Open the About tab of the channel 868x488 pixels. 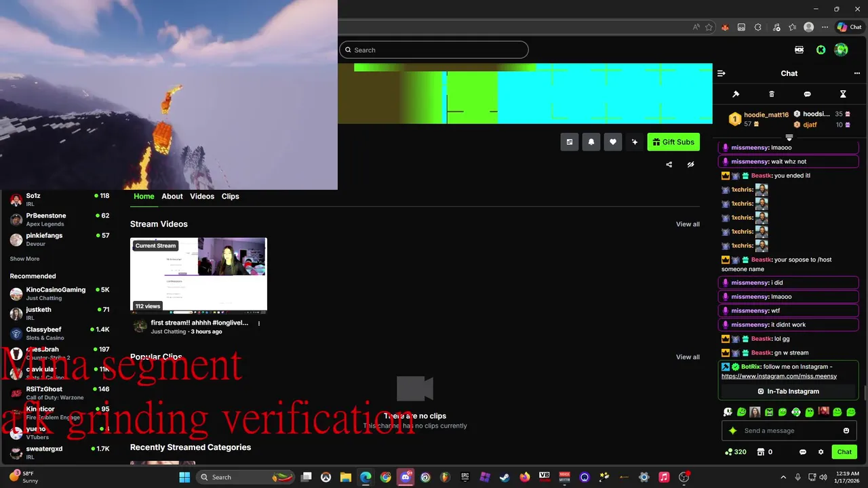pos(172,197)
